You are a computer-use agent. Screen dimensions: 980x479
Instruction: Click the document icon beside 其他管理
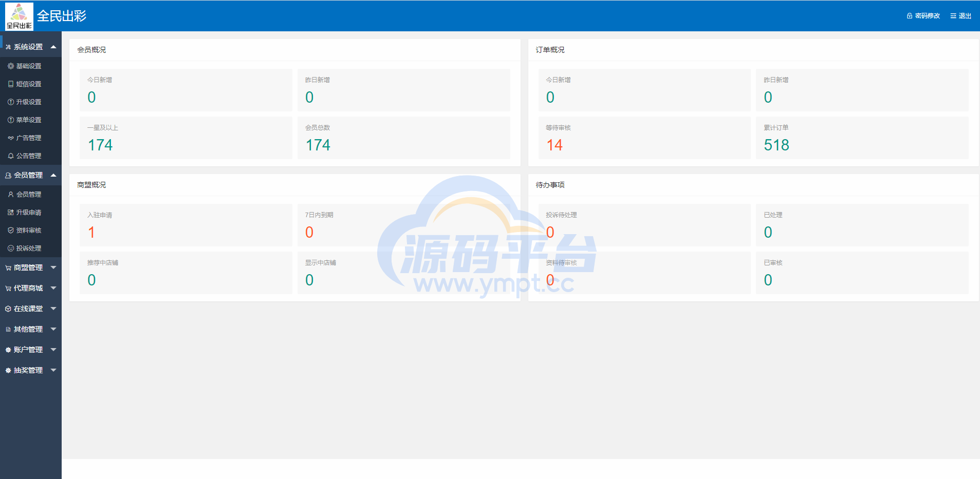point(8,330)
